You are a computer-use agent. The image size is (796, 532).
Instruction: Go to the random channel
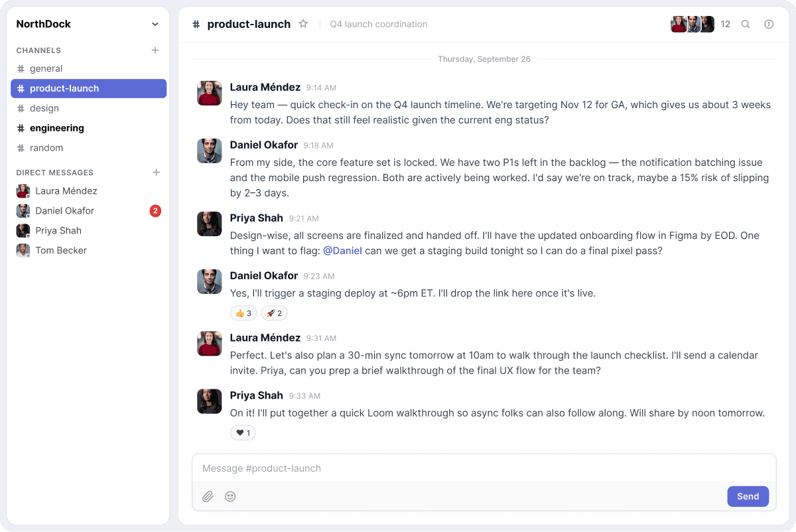[88, 148]
